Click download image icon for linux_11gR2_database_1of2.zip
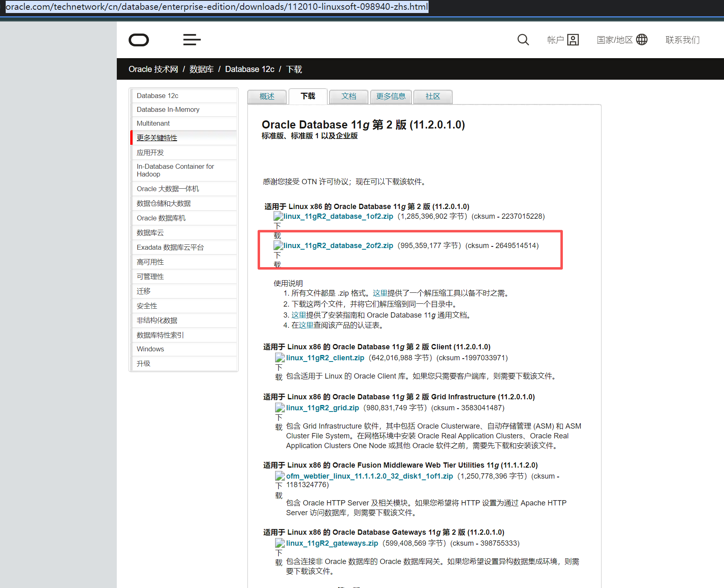 click(x=278, y=216)
